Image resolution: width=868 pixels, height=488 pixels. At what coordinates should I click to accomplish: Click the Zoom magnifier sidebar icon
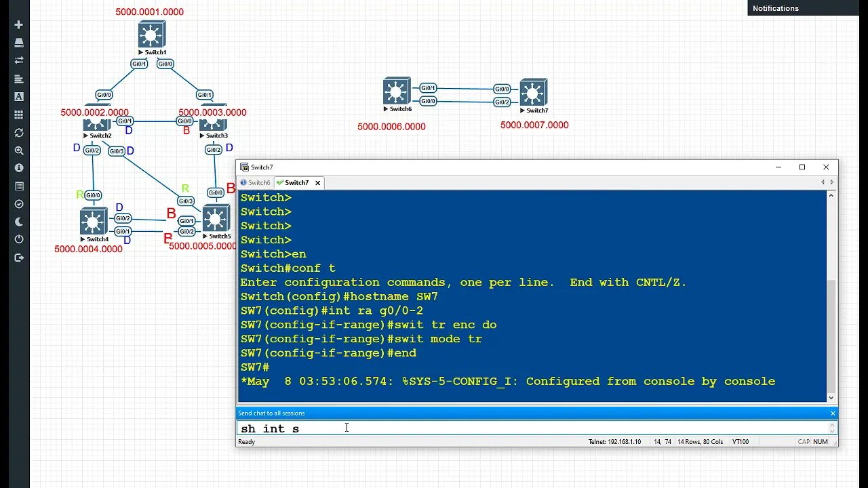pos(19,150)
